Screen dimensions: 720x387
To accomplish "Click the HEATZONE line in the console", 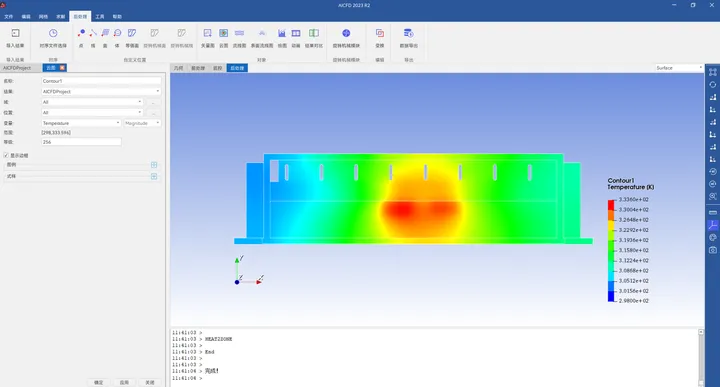I will pyautogui.click(x=219, y=339).
